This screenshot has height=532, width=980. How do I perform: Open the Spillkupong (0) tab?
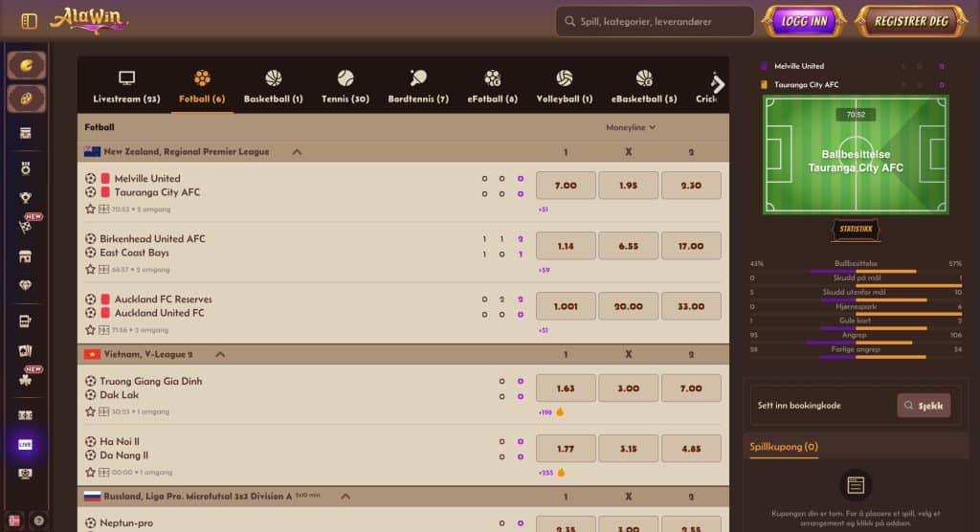pyautogui.click(x=784, y=446)
